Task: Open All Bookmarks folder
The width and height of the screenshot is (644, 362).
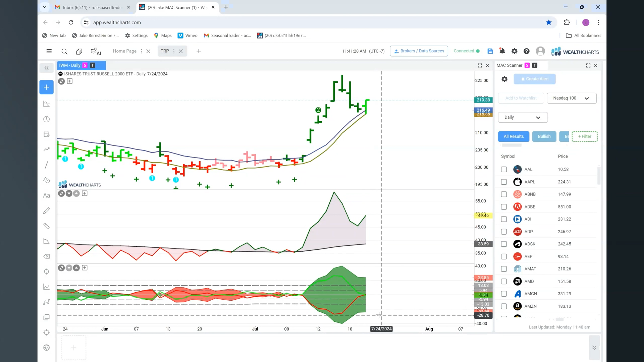Action: 583,36
